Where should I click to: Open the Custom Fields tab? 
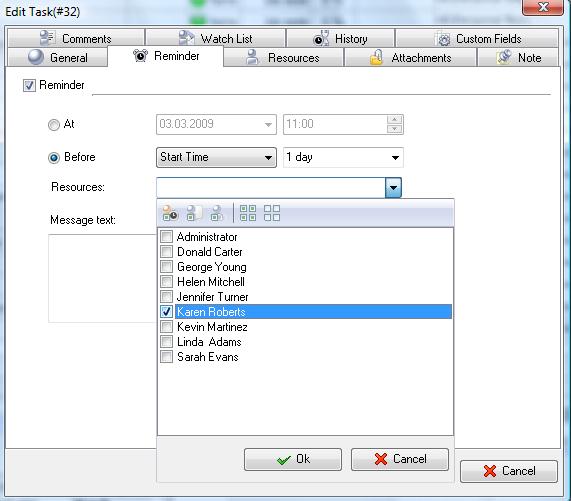(x=477, y=38)
